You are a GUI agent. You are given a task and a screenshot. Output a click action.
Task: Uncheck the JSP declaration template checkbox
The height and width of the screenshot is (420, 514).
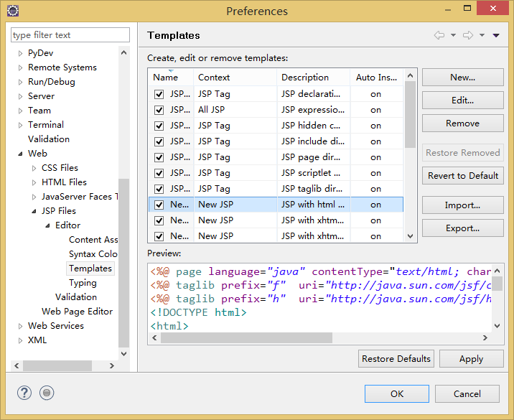pyautogui.click(x=159, y=95)
